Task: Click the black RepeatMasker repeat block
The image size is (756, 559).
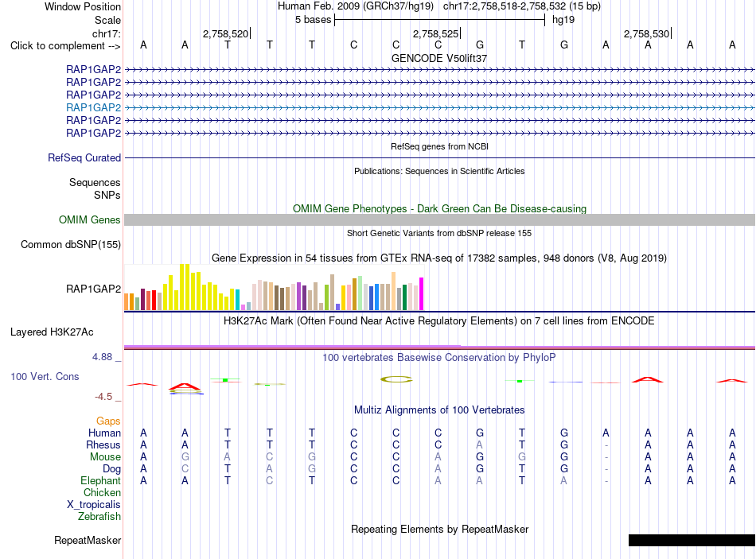Action: point(692,540)
